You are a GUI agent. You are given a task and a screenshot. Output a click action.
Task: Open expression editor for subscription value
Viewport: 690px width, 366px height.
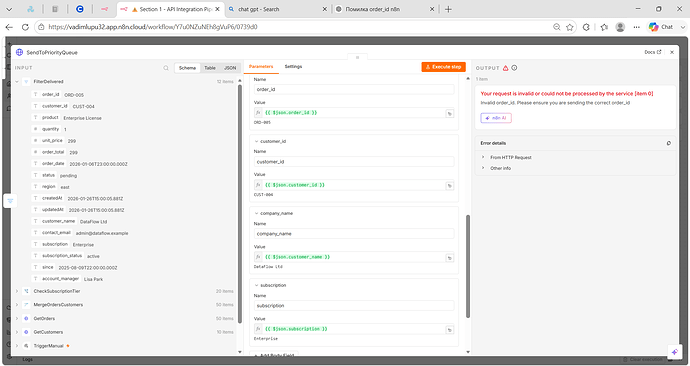click(x=450, y=330)
